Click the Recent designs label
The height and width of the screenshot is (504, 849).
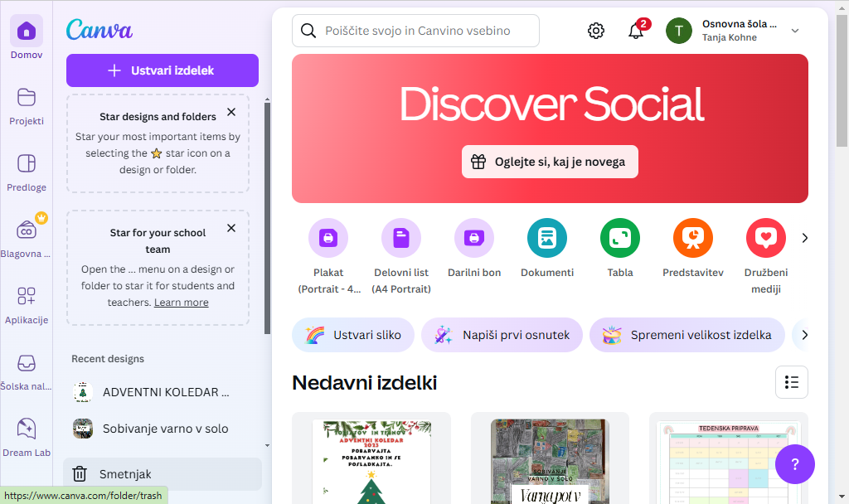(108, 359)
